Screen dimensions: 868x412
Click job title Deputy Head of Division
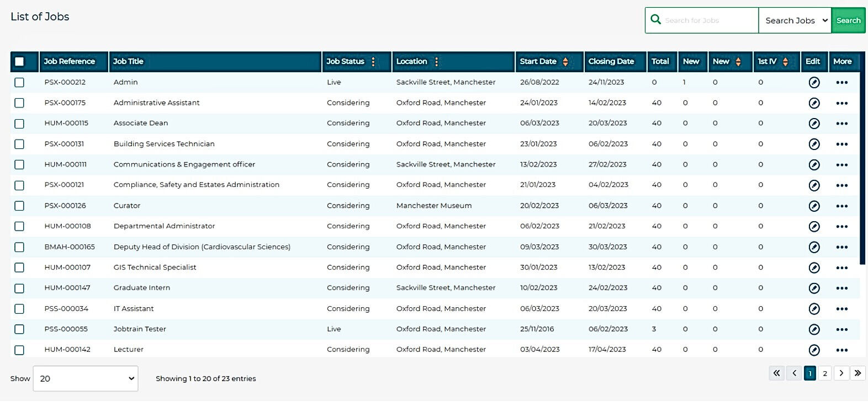pos(202,247)
